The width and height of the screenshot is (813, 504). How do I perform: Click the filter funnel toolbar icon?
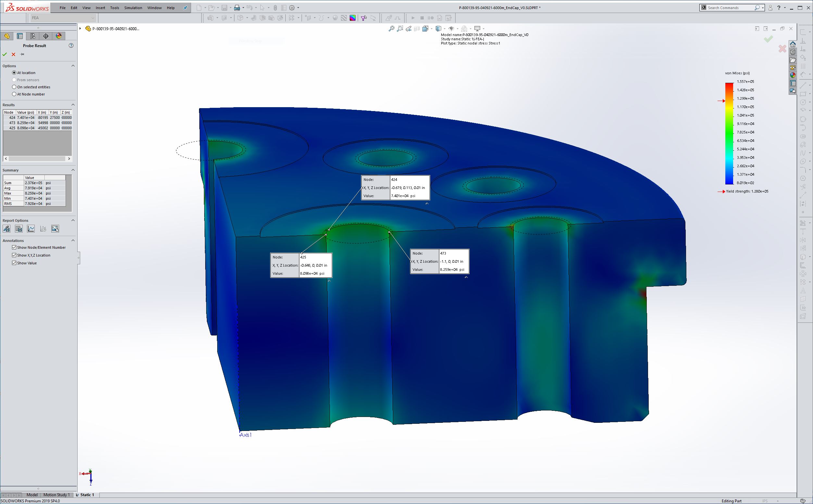coord(364,18)
